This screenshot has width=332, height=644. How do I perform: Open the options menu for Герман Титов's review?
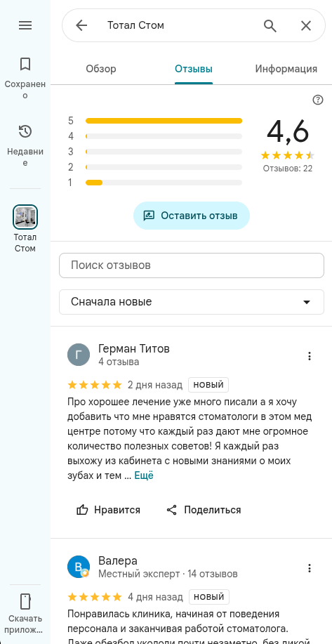(x=310, y=356)
